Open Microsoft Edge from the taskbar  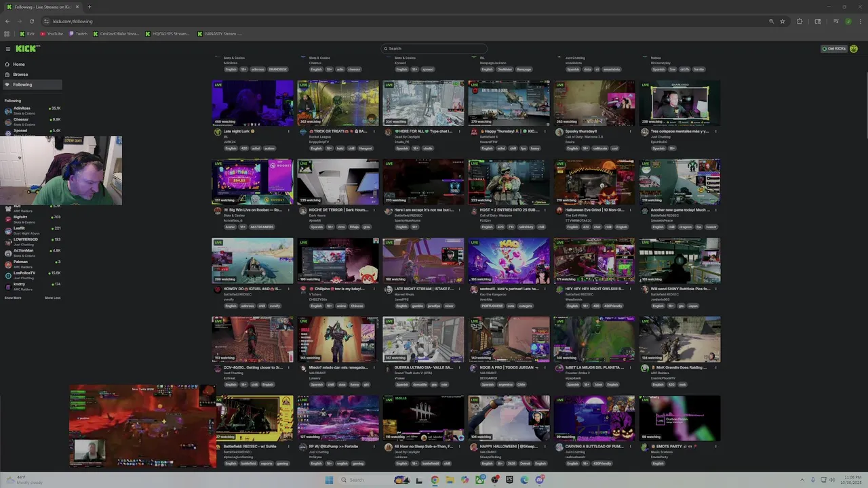pyautogui.click(x=524, y=480)
